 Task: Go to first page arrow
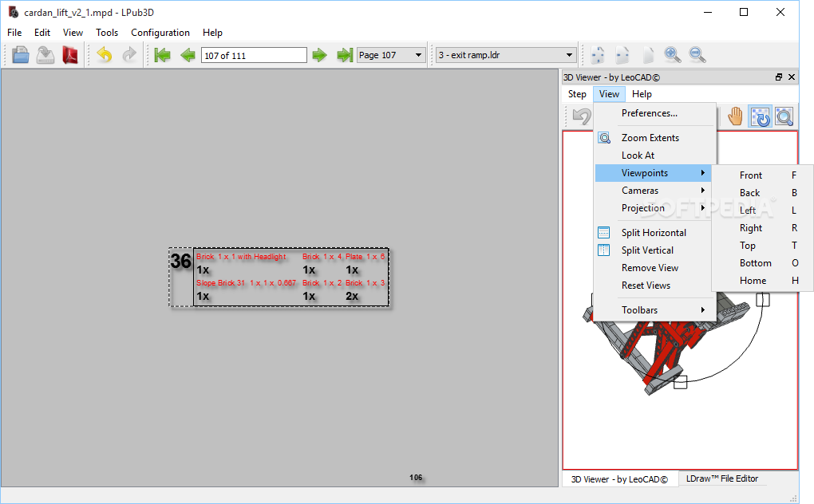(x=163, y=55)
